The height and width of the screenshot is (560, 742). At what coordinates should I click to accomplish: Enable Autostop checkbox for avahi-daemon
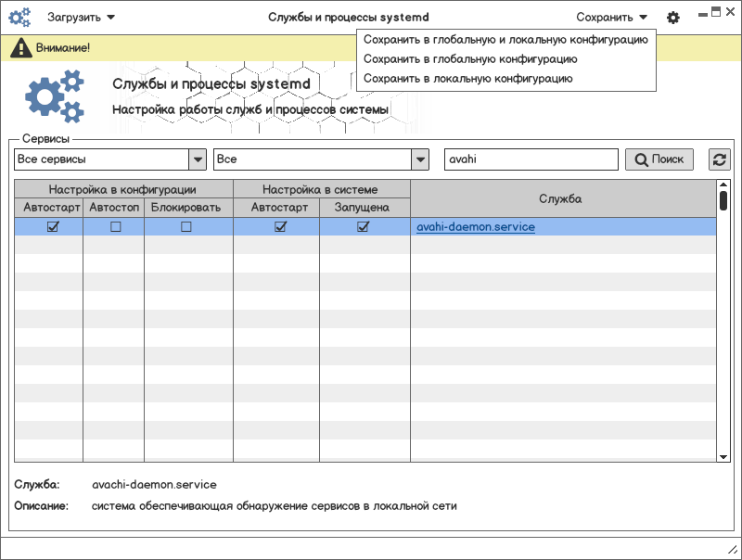click(116, 227)
